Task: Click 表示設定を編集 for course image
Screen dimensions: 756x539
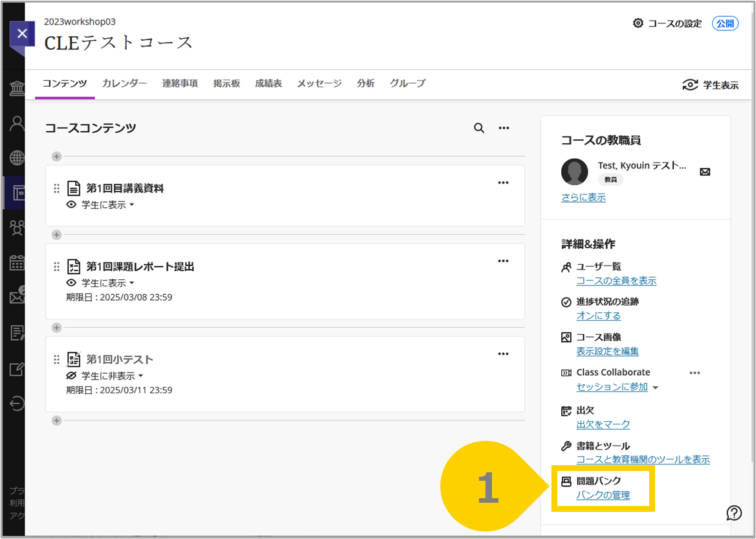Action: click(x=608, y=351)
